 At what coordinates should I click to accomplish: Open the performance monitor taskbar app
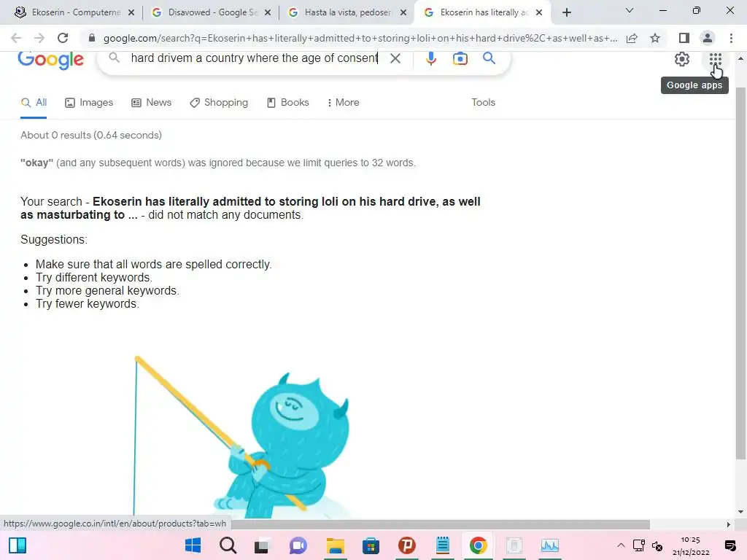[549, 545]
